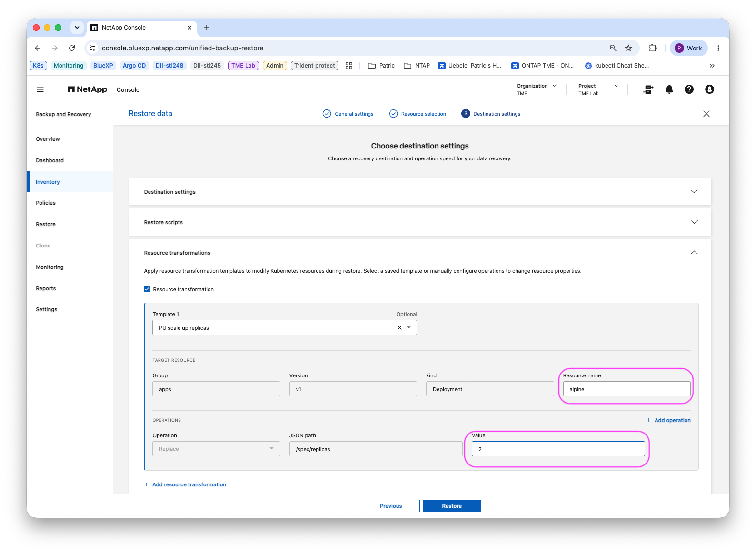Show more bookmarks with the chevron

[x=712, y=66]
